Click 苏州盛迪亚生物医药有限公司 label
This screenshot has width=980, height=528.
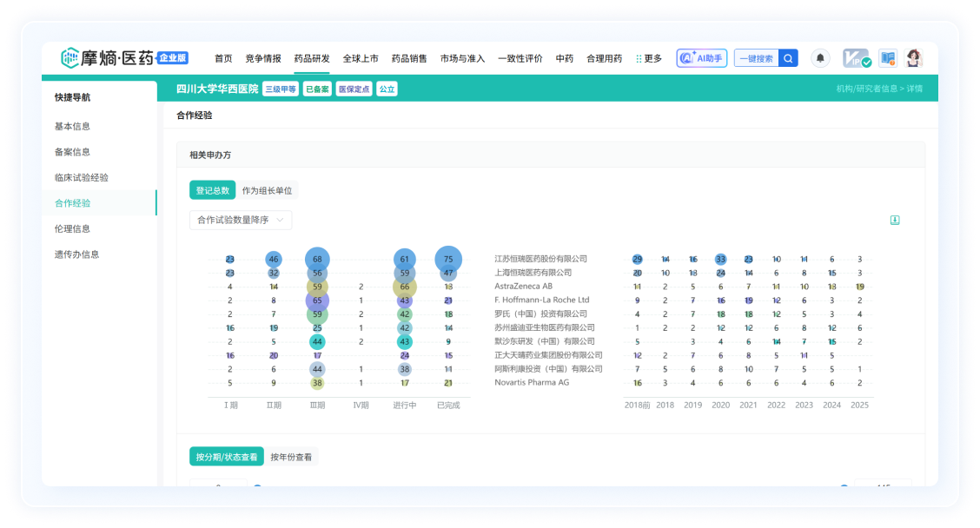545,327
